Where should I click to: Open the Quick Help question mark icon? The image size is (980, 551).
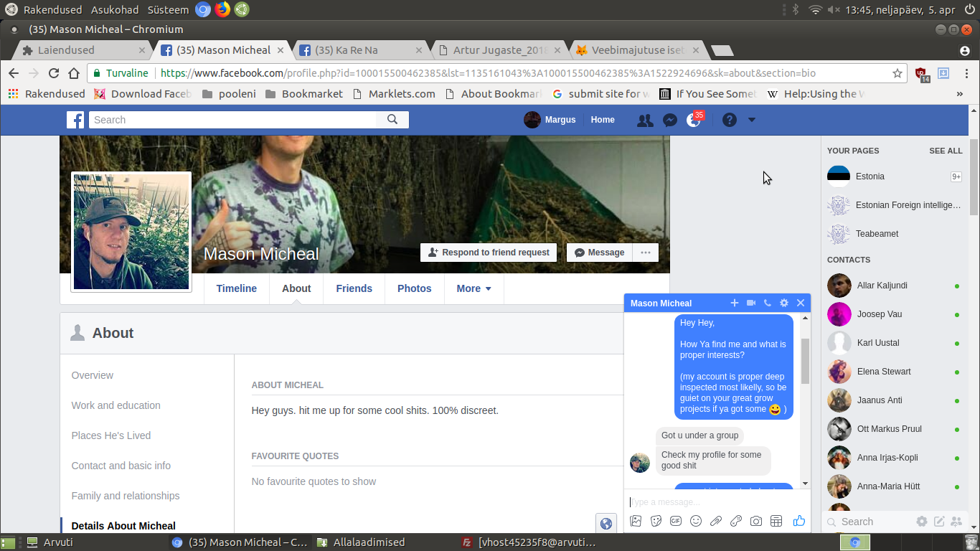(730, 121)
